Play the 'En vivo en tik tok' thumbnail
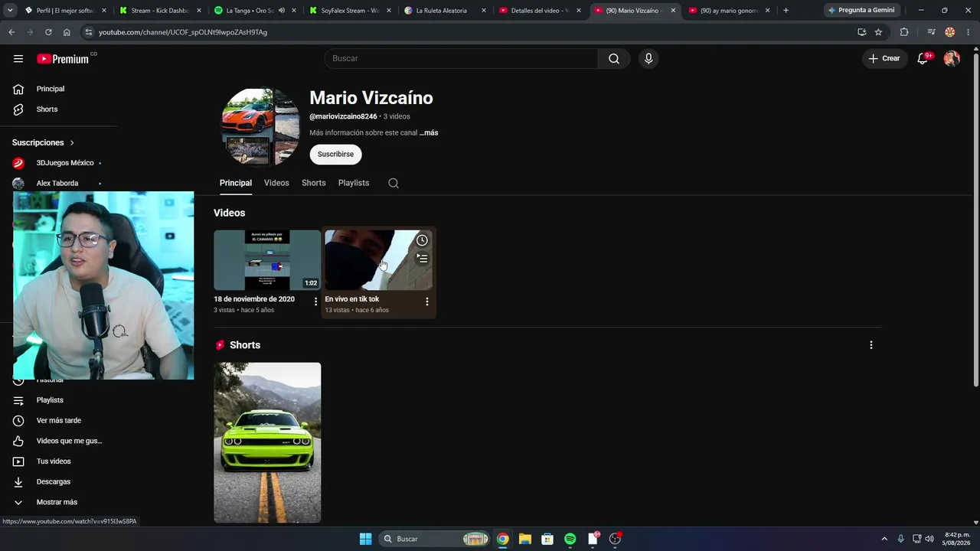The width and height of the screenshot is (980, 551). [378, 260]
